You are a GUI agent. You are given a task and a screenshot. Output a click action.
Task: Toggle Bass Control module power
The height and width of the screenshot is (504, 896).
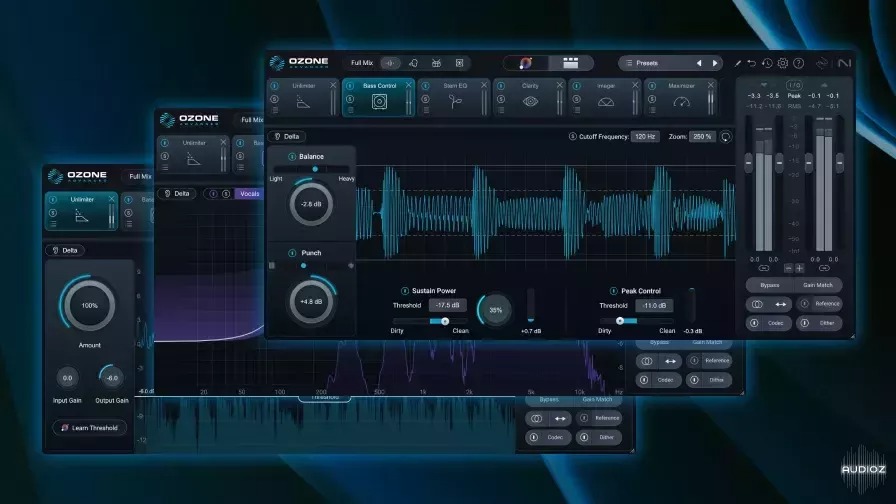[350, 86]
